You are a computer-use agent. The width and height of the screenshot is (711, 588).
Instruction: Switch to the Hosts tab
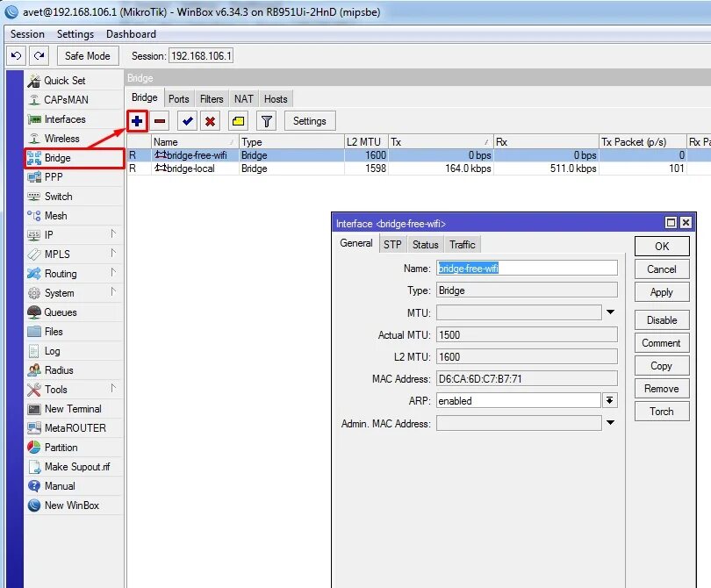(x=276, y=99)
